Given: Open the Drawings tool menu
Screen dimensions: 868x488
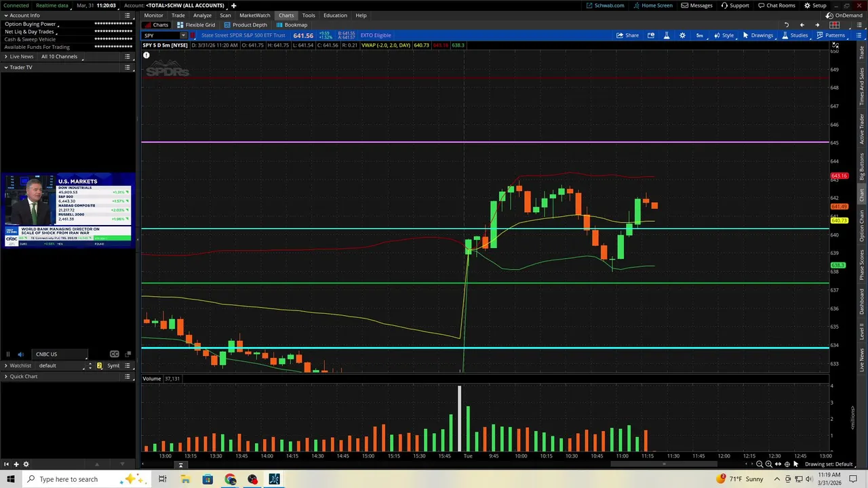Looking at the screenshot, I should (x=757, y=35).
